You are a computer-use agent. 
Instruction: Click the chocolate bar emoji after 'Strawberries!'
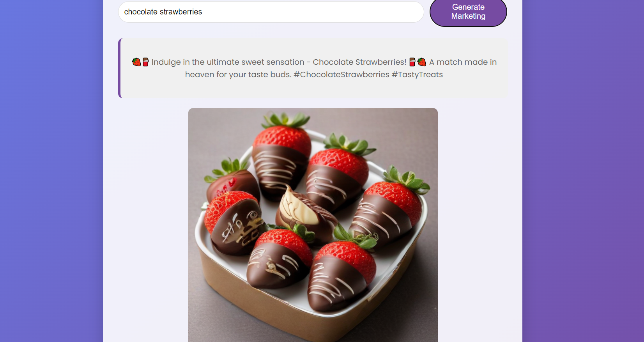point(412,62)
